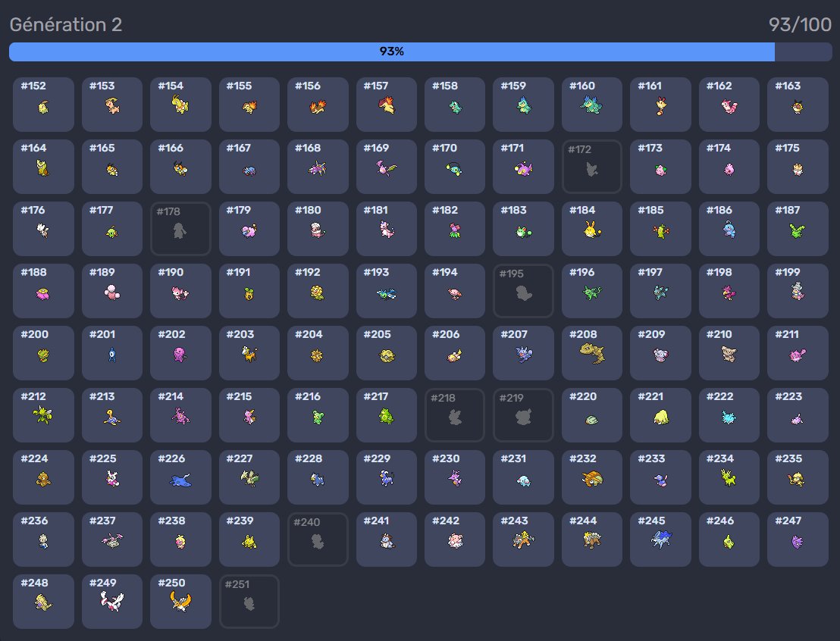
Task: Click the #162 Furret card
Action: tap(729, 105)
